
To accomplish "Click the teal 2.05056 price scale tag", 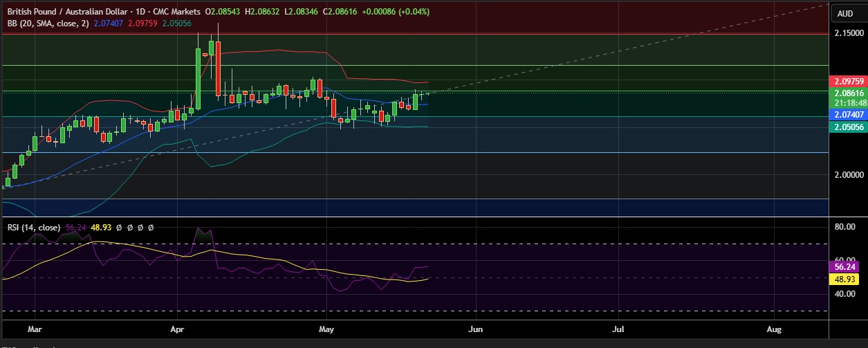I will (848, 127).
